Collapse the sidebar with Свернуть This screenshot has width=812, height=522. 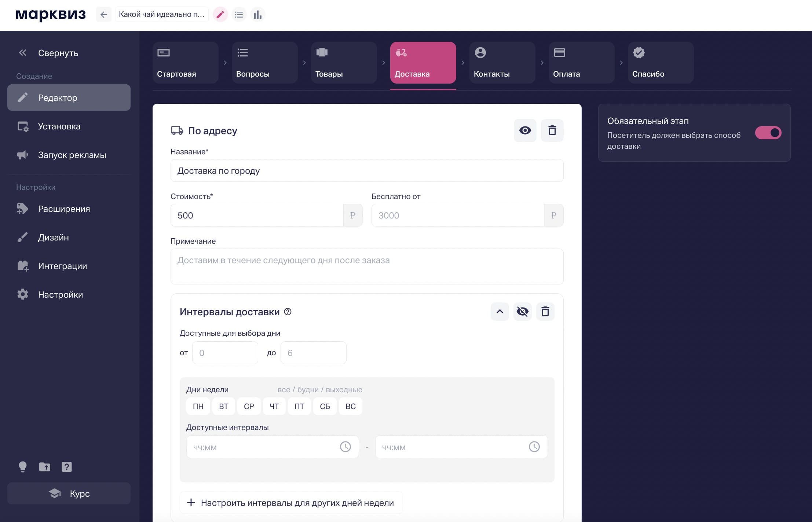click(57, 53)
